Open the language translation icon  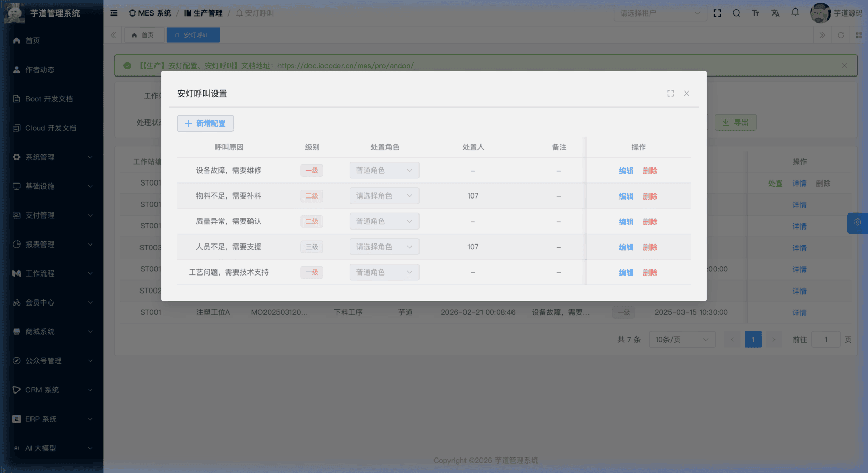(775, 13)
